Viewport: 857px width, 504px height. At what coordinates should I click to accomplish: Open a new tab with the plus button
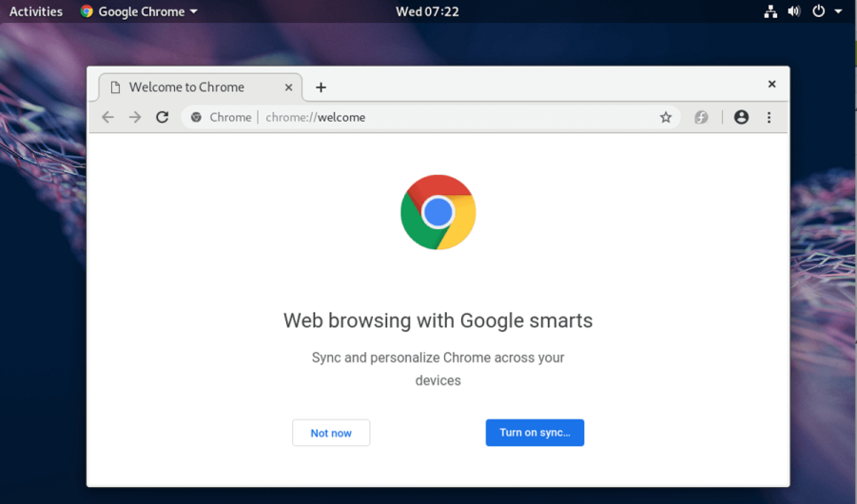point(321,87)
